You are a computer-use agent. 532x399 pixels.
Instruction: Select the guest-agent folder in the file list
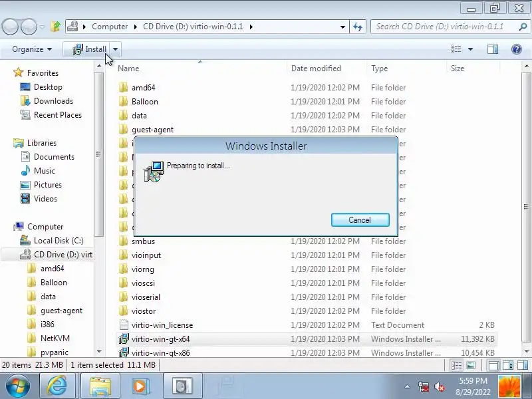click(152, 130)
